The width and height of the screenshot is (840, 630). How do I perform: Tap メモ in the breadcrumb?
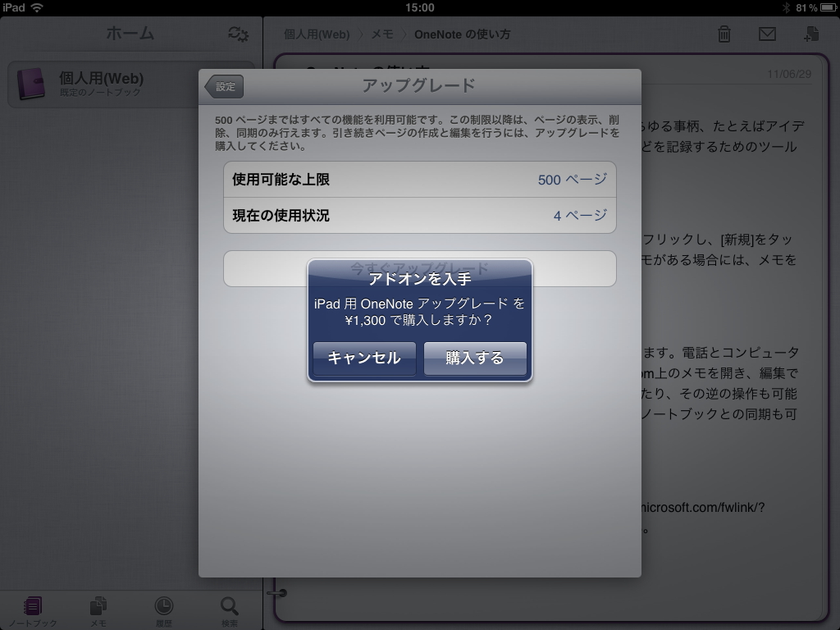coord(382,34)
